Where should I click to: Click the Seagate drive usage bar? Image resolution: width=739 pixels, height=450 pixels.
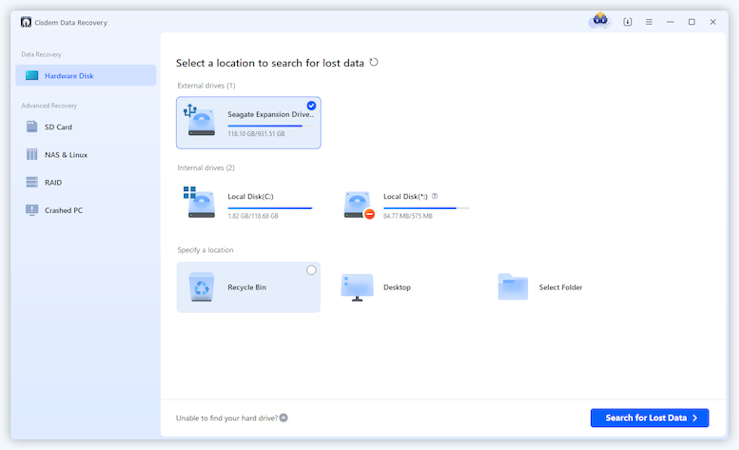[271, 126]
